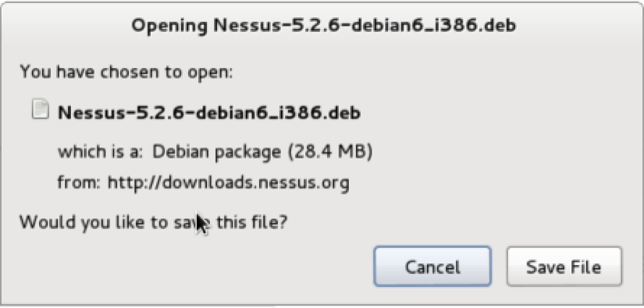This screenshot has height=308, width=644.
Task: Click the dialog title bar text
Action: 323,27
